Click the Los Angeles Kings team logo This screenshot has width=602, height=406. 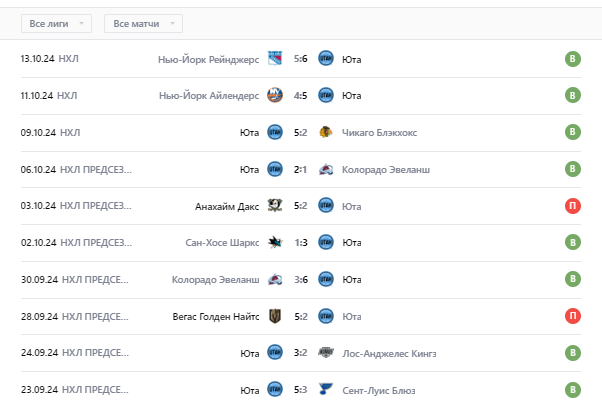pos(325,352)
